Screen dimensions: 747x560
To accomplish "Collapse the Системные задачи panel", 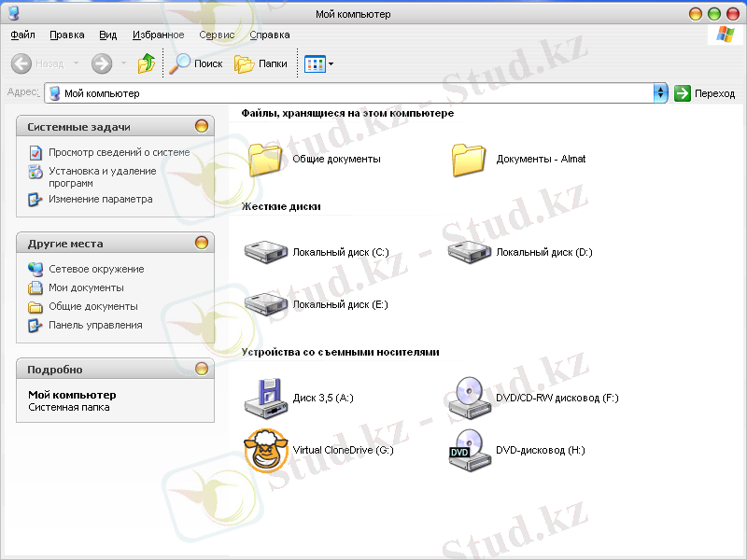I will click(202, 126).
